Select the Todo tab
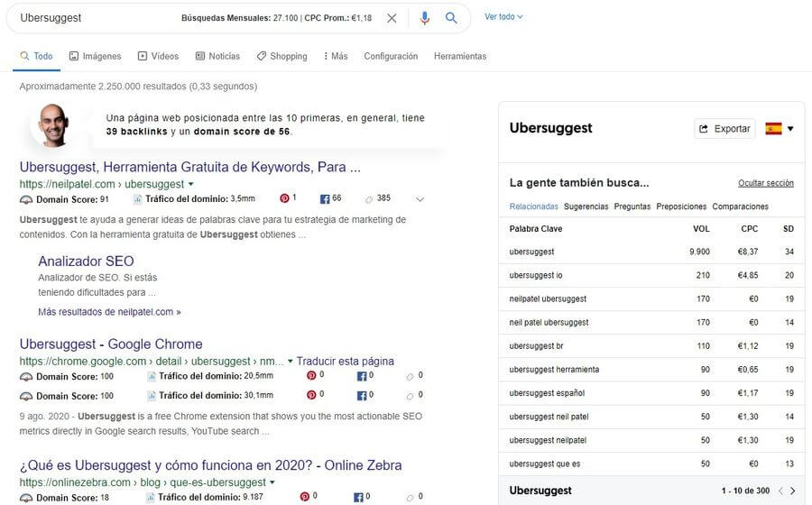This screenshot has width=812, height=505. pyautogui.click(x=36, y=56)
